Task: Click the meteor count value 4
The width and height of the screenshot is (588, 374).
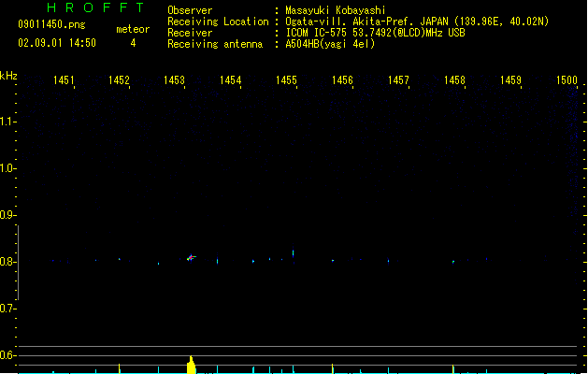Action: tap(133, 43)
